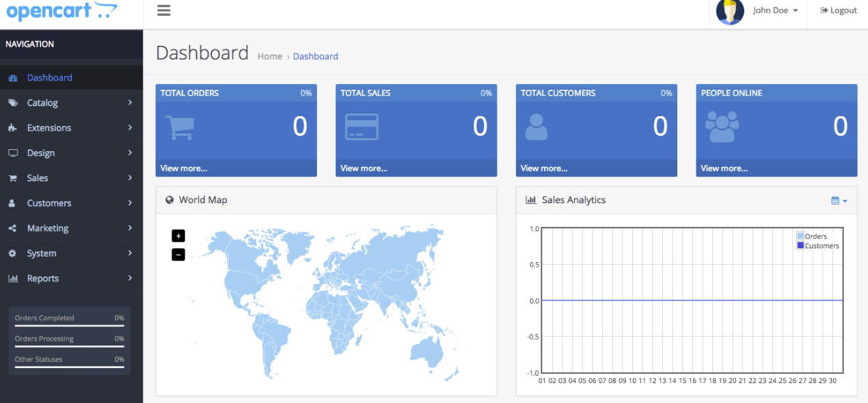Click the Extensions puzzle icon
Screen dimensions: 868x403
[x=12, y=128]
